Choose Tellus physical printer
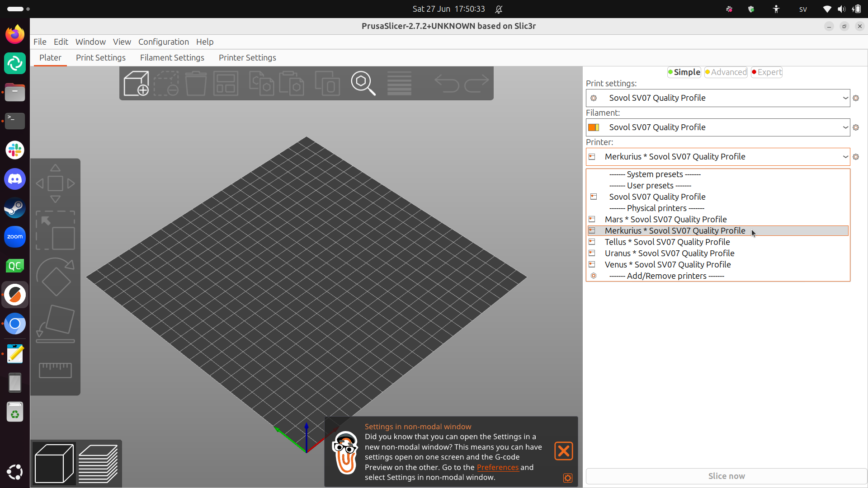The width and height of the screenshot is (868, 488). pos(718,242)
